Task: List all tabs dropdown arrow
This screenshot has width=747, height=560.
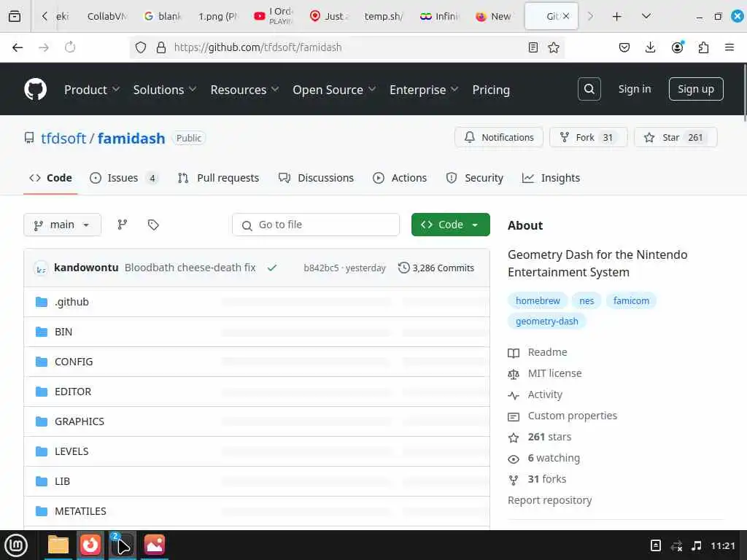Action: click(x=646, y=16)
